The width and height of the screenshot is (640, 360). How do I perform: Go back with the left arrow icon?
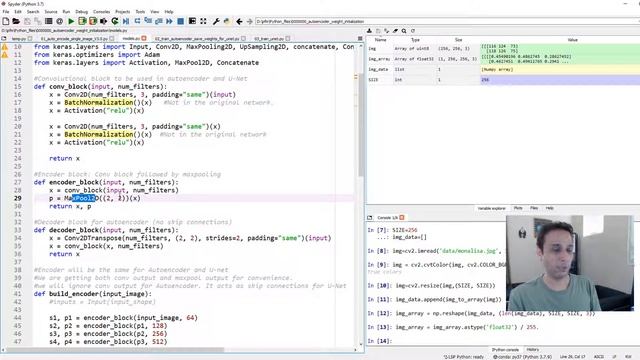239,21
